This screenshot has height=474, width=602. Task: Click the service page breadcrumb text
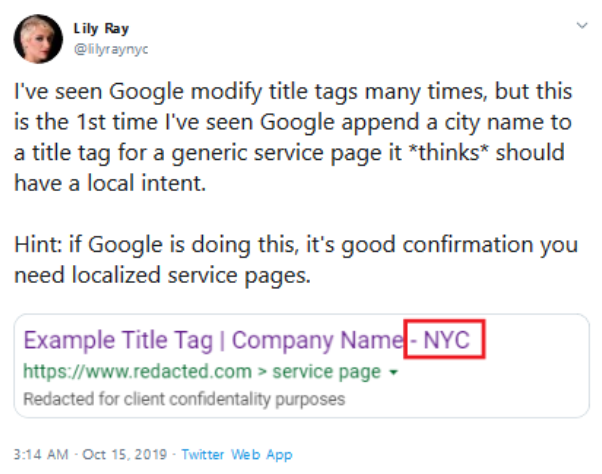click(x=326, y=372)
